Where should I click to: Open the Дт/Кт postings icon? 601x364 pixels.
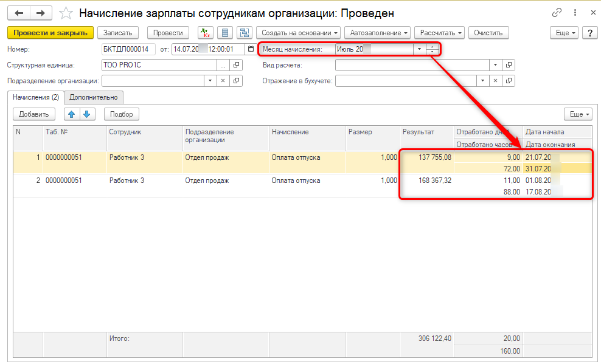206,33
